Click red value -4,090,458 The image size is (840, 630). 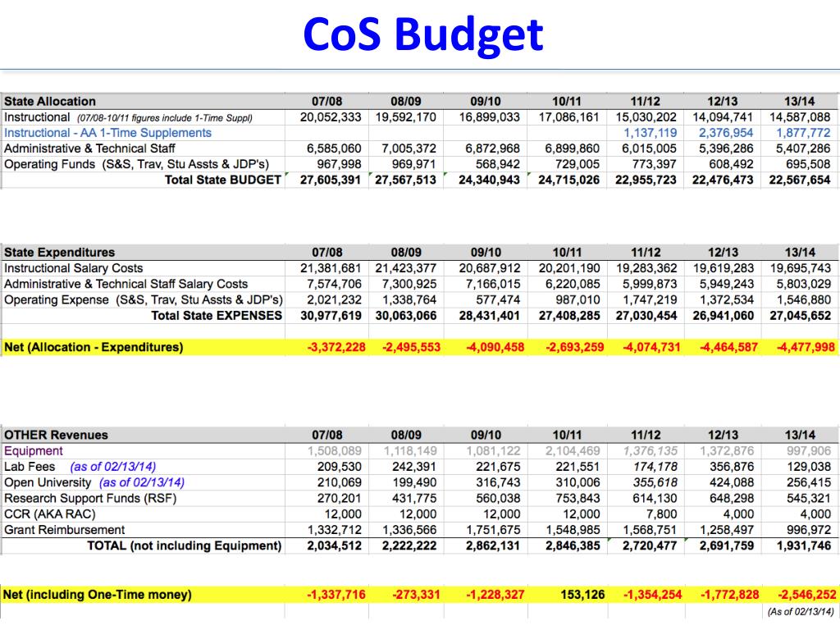click(495, 347)
